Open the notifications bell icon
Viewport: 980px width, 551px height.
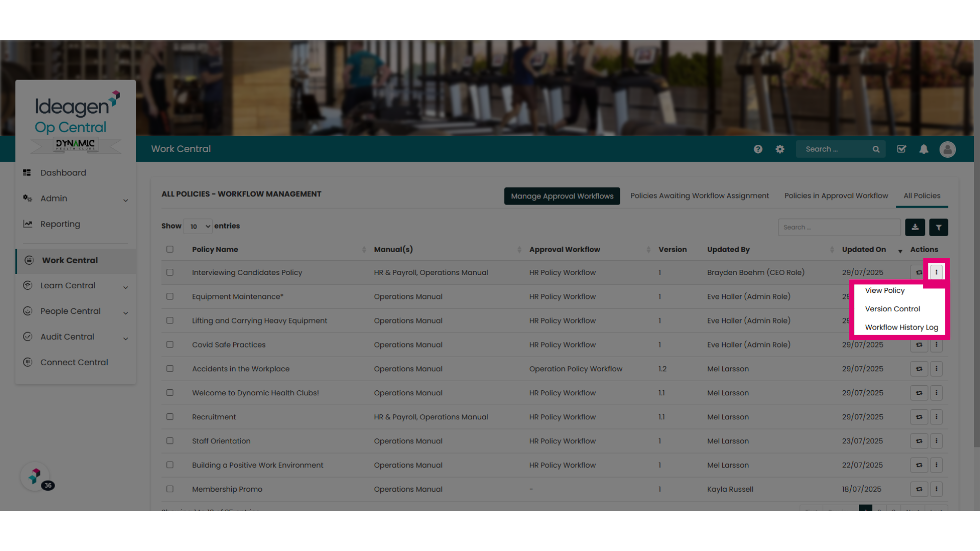coord(924,149)
